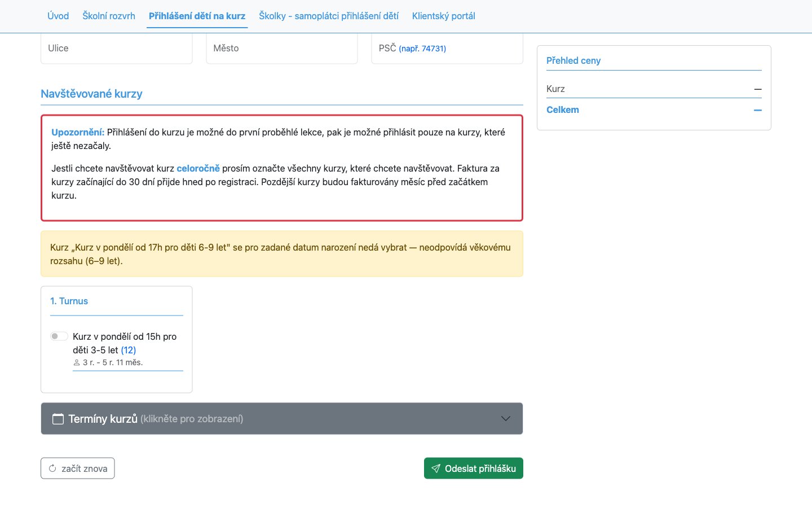Image resolution: width=812 pixels, height=508 pixels.
Task: Click the yellow age range warning message
Action: (282, 254)
